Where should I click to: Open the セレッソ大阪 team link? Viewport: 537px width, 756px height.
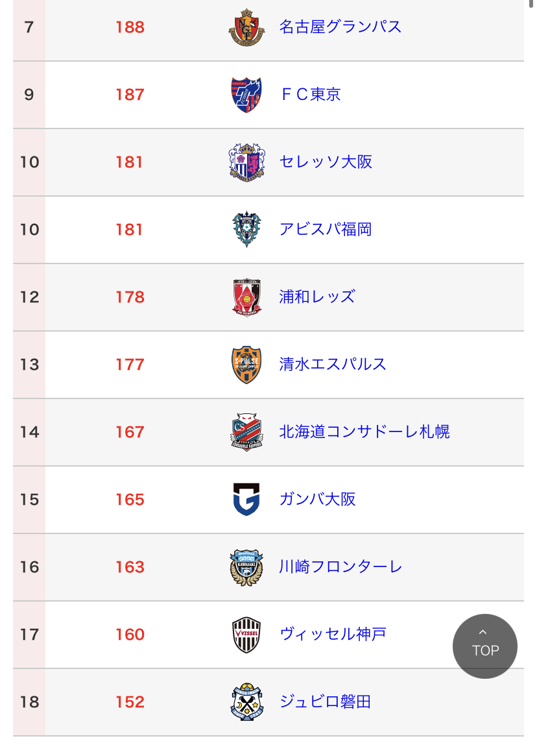[326, 162]
